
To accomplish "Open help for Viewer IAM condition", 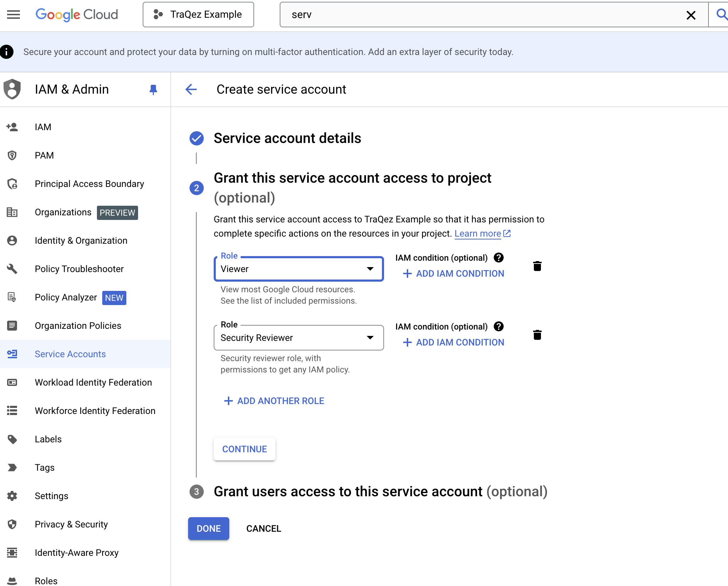I will [498, 258].
